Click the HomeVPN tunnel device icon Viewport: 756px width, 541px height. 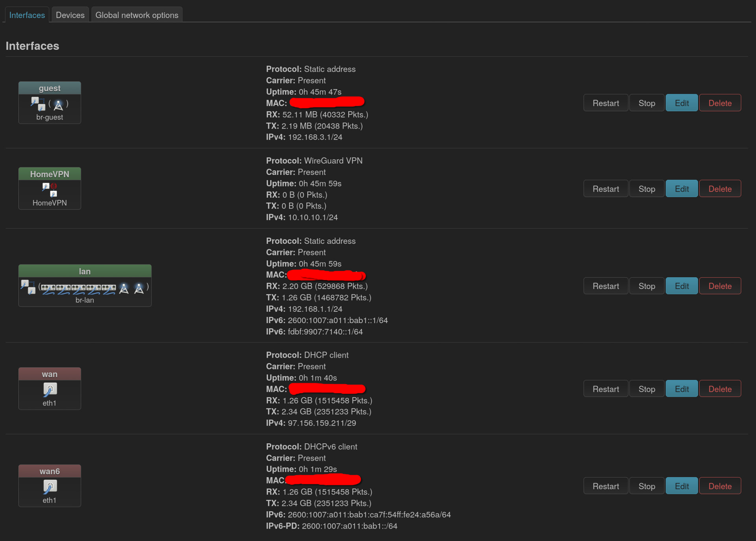(50, 189)
